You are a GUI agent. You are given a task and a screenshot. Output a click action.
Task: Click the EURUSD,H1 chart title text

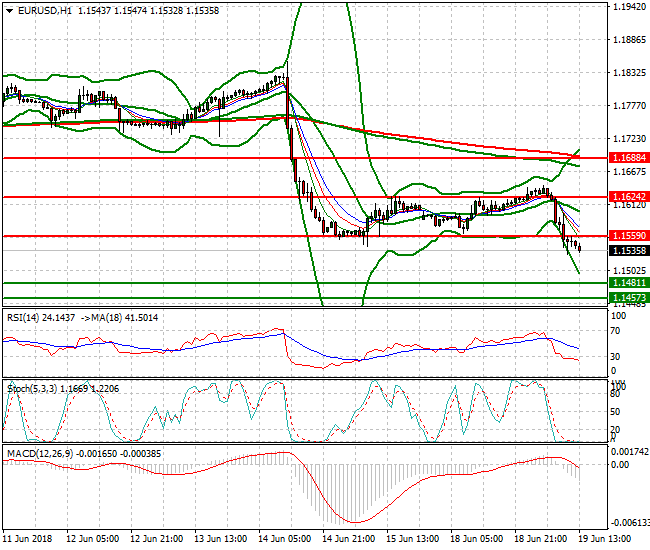[44, 10]
